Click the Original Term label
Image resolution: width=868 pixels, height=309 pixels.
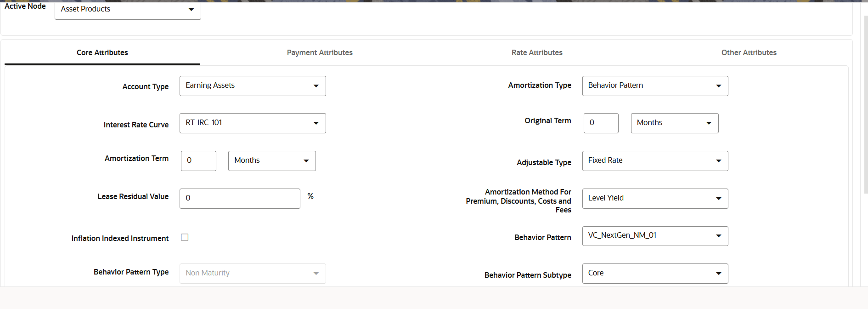(548, 120)
